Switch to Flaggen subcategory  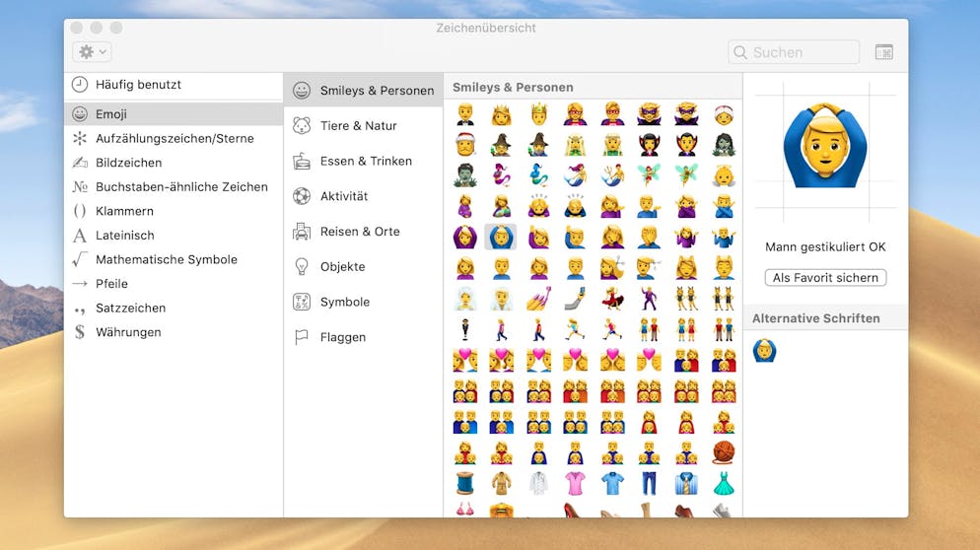tap(364, 337)
